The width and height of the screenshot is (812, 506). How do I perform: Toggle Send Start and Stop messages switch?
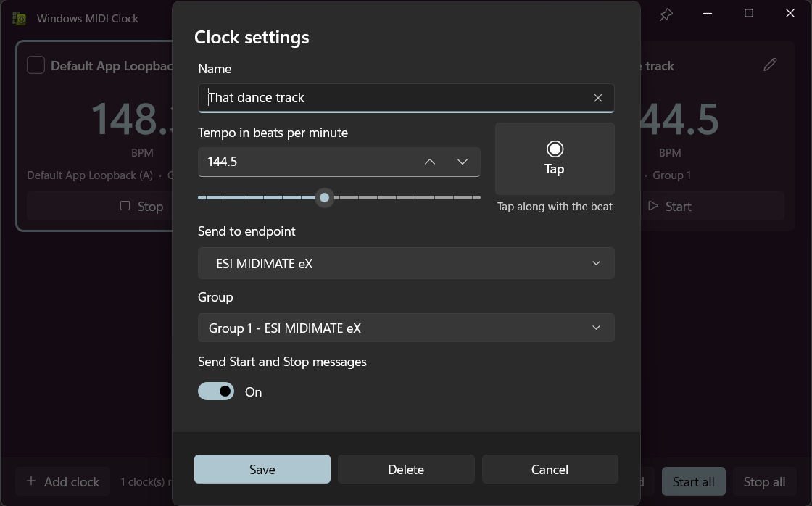click(216, 391)
